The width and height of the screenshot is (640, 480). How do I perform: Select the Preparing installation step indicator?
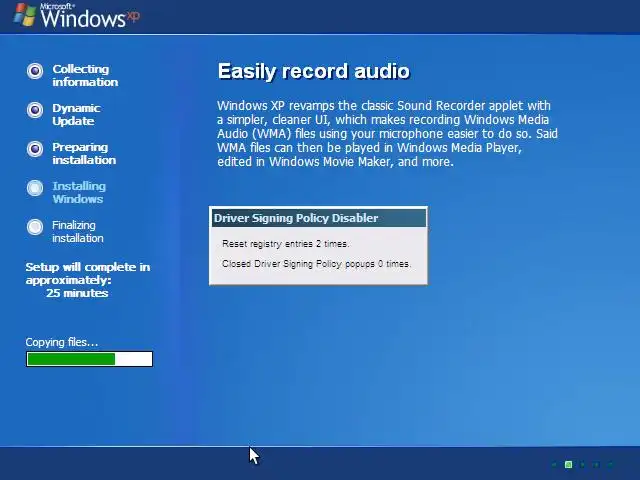(x=35, y=149)
